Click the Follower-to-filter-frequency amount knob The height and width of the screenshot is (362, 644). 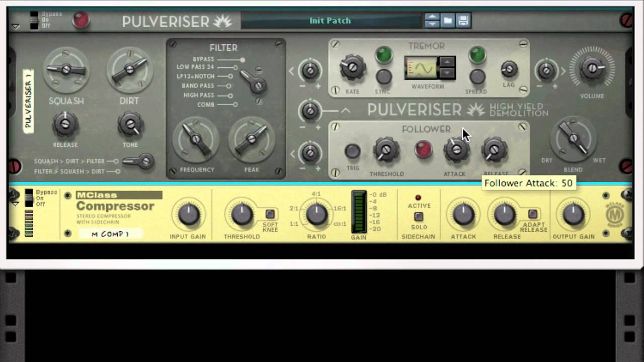click(310, 153)
